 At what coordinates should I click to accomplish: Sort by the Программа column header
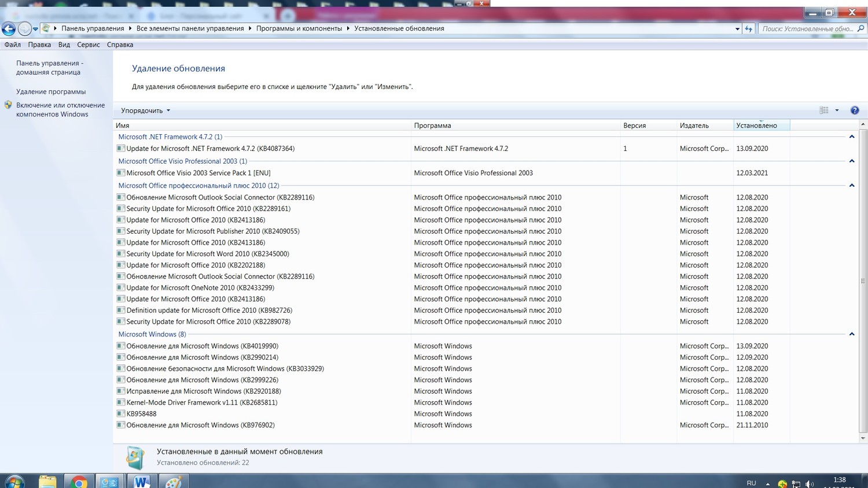point(516,125)
